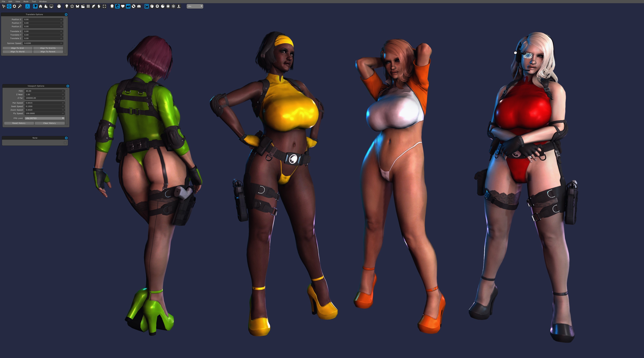Click the light bulb toolbar icon
The width and height of the screenshot is (644, 358).
tap(67, 6)
